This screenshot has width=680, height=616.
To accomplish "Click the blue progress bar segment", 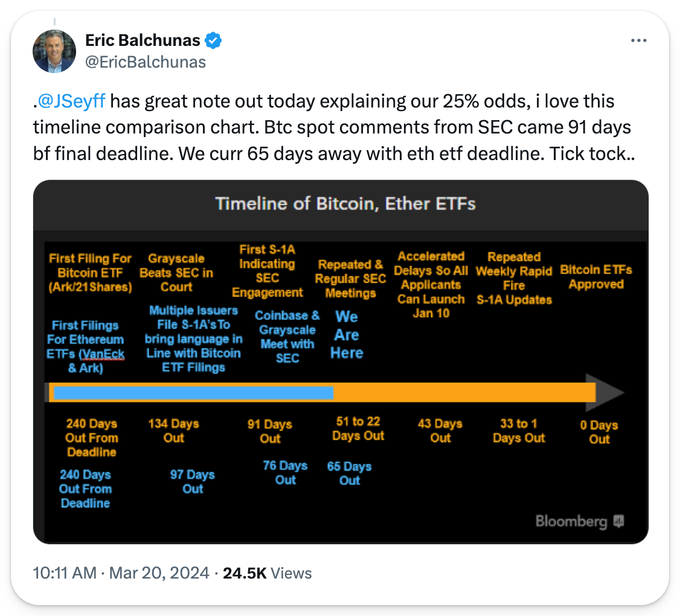I will [x=193, y=393].
